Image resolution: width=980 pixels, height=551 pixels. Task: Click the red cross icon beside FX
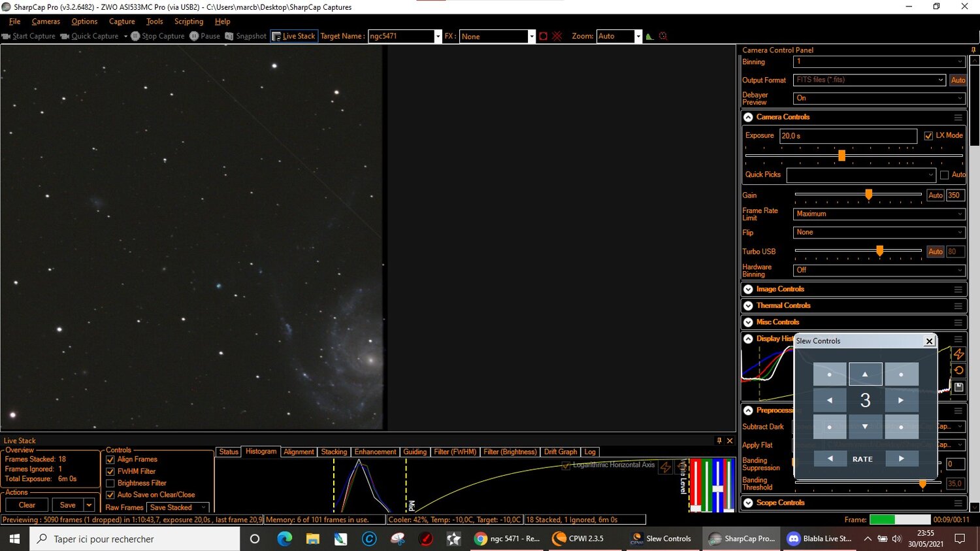pos(557,36)
